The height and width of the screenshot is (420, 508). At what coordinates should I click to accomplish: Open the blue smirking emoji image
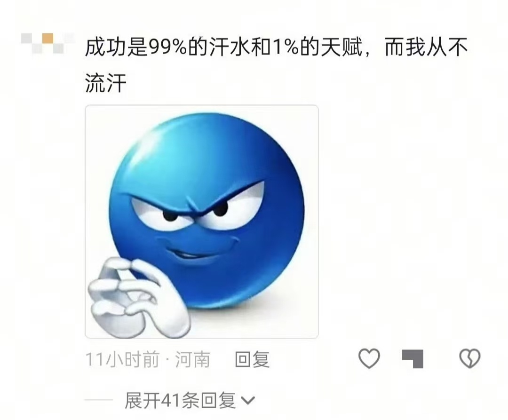tap(201, 222)
